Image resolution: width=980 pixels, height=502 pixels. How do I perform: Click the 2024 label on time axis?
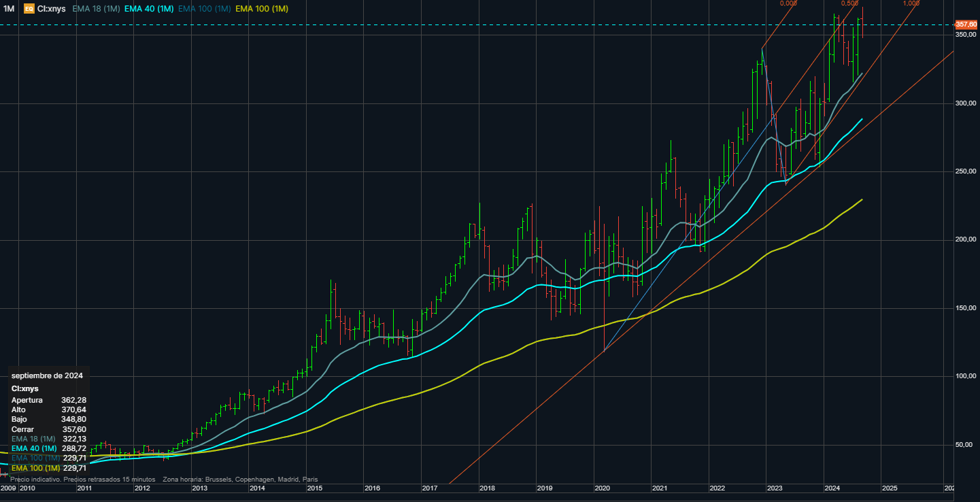click(832, 488)
